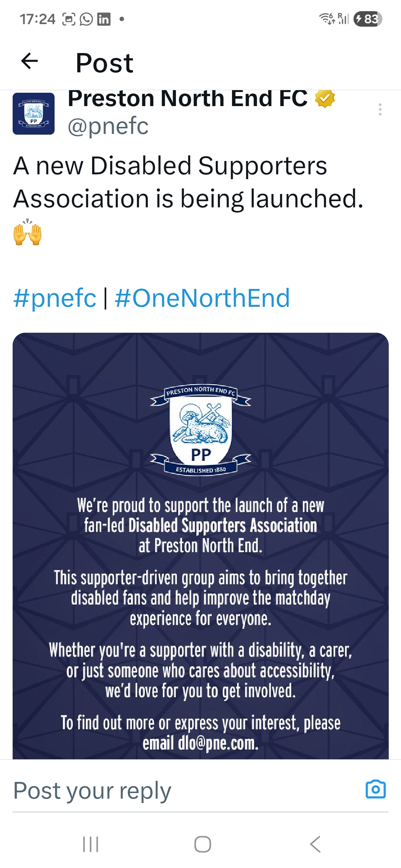Focus the Post your reply field
401x868 pixels.
point(178,790)
